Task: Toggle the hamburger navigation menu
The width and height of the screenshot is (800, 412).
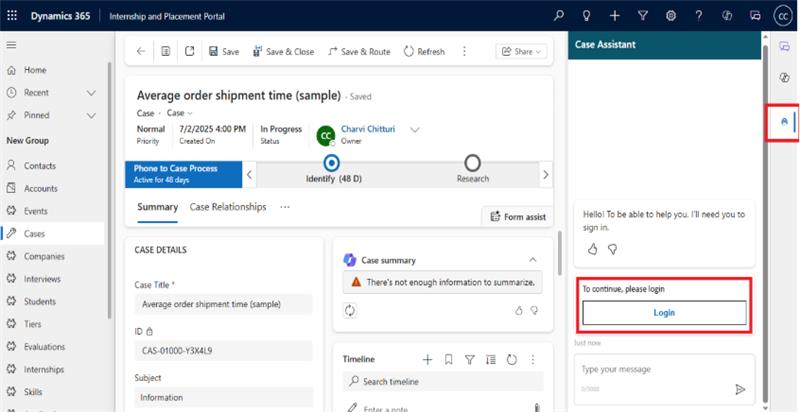Action: pos(11,45)
